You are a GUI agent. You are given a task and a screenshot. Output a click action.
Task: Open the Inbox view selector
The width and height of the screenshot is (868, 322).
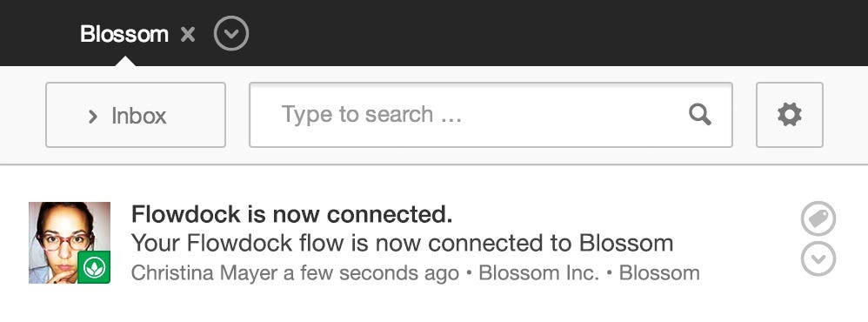136,115
